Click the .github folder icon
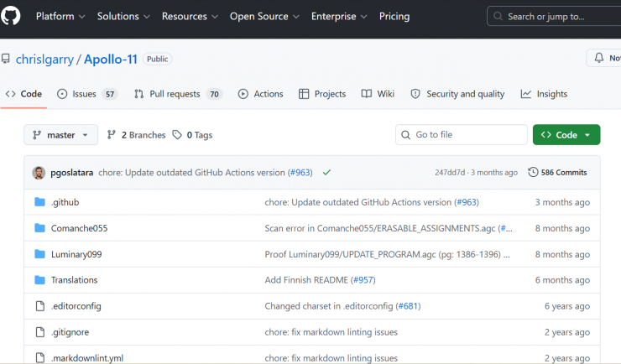621x364 pixels. (x=39, y=202)
